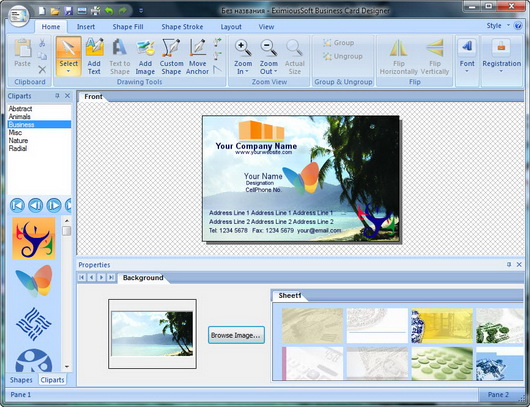Pin the Properties panel pushpin
The width and height of the screenshot is (530, 407).
point(509,265)
